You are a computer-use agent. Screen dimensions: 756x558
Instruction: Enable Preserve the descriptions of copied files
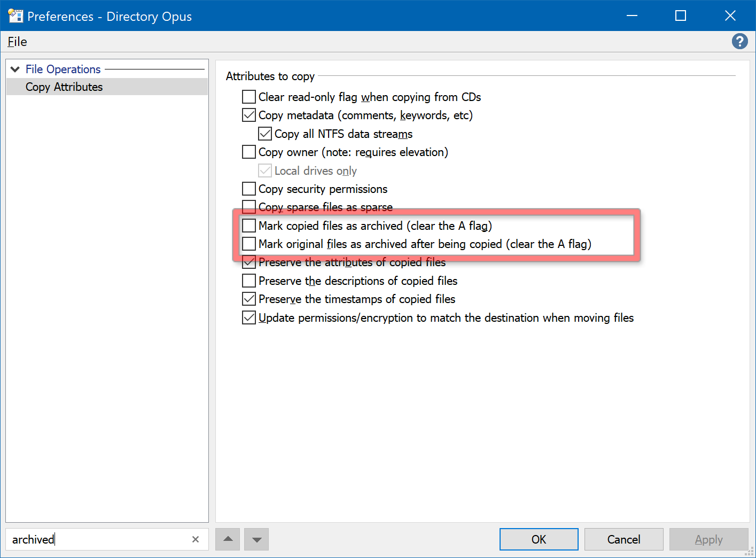click(x=249, y=281)
